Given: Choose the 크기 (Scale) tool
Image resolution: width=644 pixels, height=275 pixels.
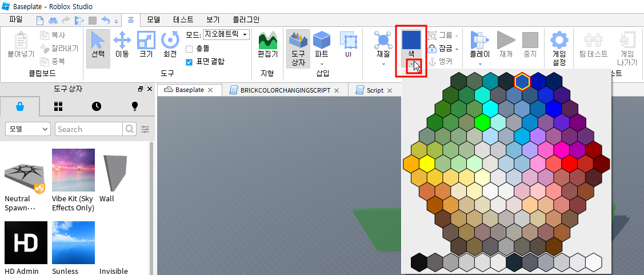Looking at the screenshot, I should tap(145, 45).
